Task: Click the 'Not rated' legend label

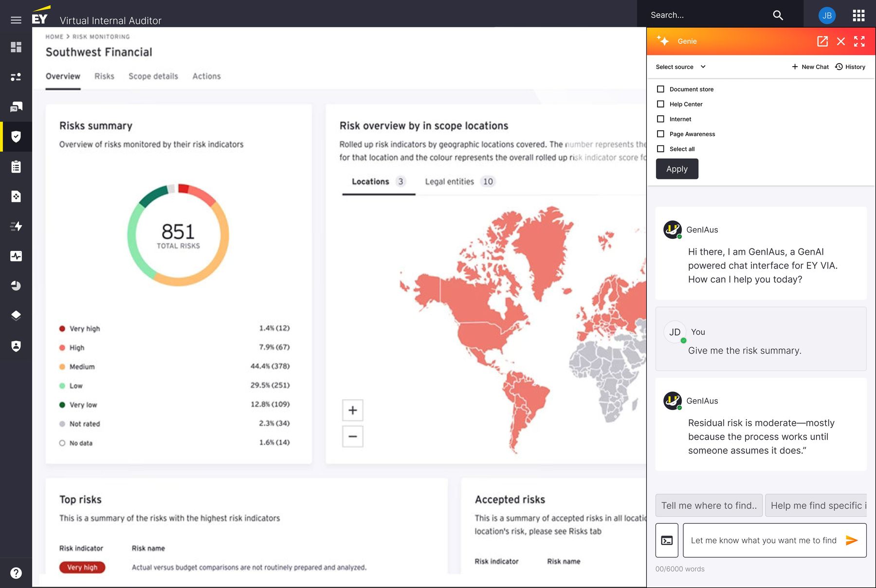Action: [x=85, y=424]
